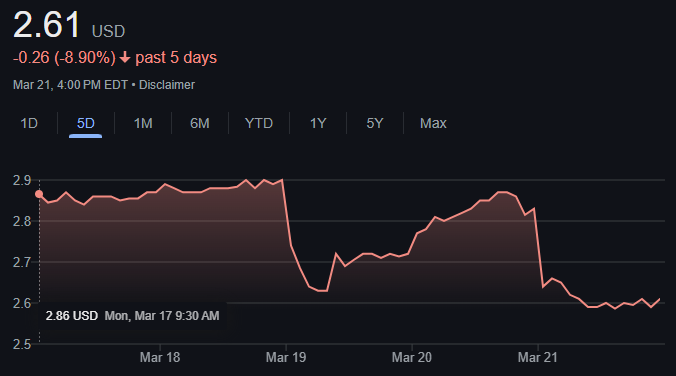Screen dimensions: 676x376
Task: Click the red down arrow icon
Action: [x=125, y=57]
